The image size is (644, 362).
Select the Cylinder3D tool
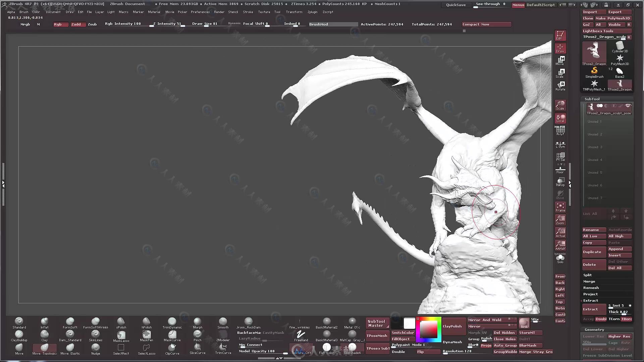coord(620,47)
